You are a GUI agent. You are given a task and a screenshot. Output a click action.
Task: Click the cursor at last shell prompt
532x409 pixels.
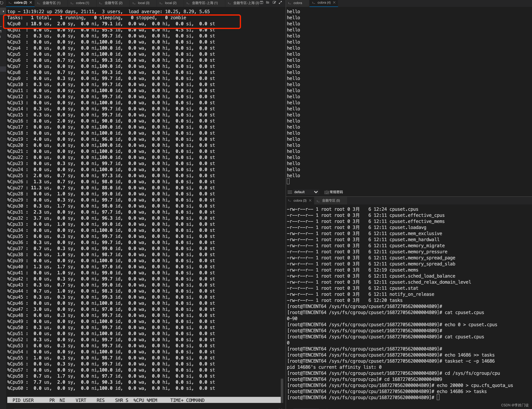pos(438,397)
